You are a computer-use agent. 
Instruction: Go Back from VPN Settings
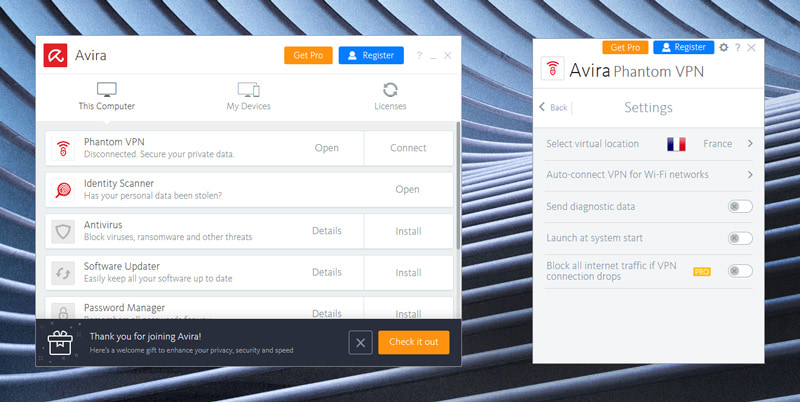554,107
